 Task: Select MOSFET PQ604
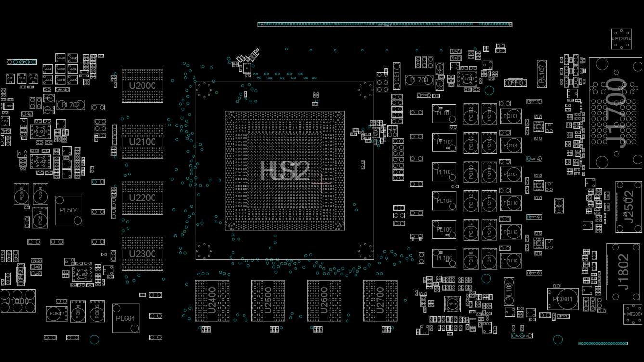(78, 312)
